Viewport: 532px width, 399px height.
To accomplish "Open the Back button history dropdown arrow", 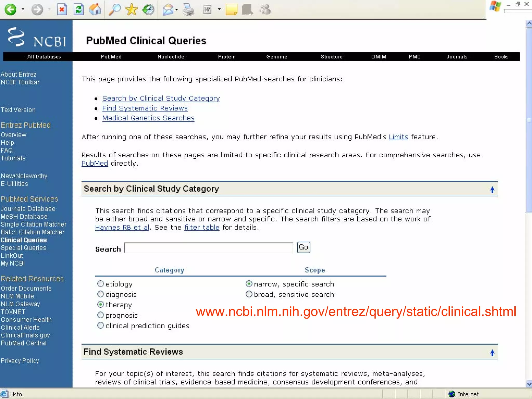I will point(23,10).
